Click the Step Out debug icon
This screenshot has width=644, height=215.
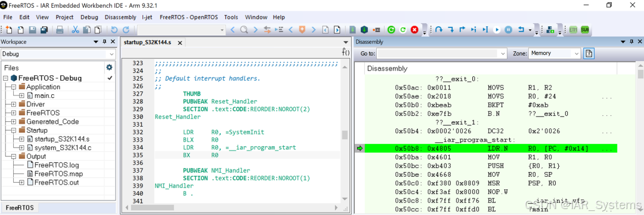tap(462, 30)
